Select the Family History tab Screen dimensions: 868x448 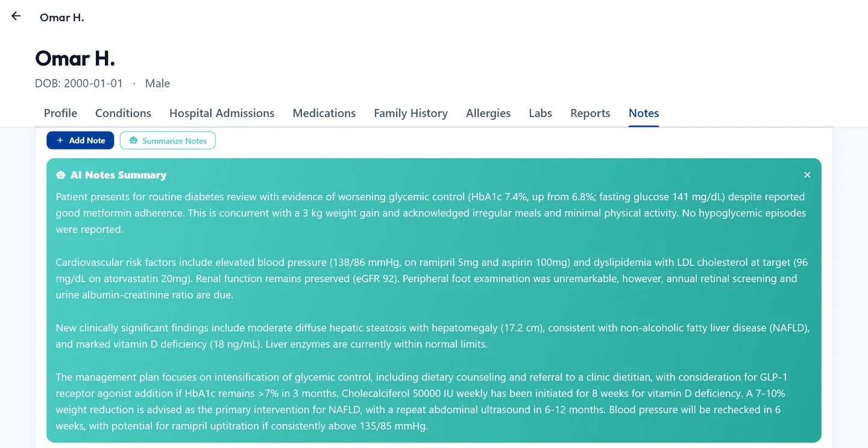point(410,113)
